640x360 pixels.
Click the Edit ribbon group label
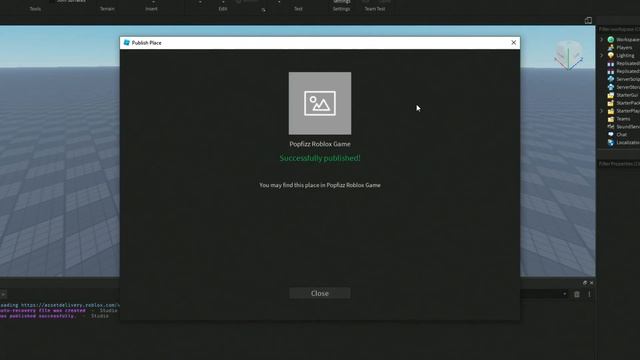(x=222, y=9)
